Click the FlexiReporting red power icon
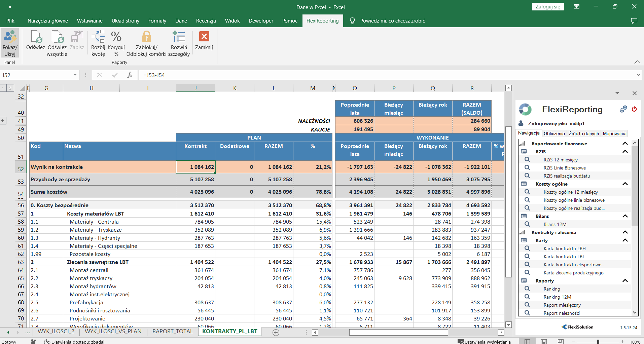 point(634,109)
